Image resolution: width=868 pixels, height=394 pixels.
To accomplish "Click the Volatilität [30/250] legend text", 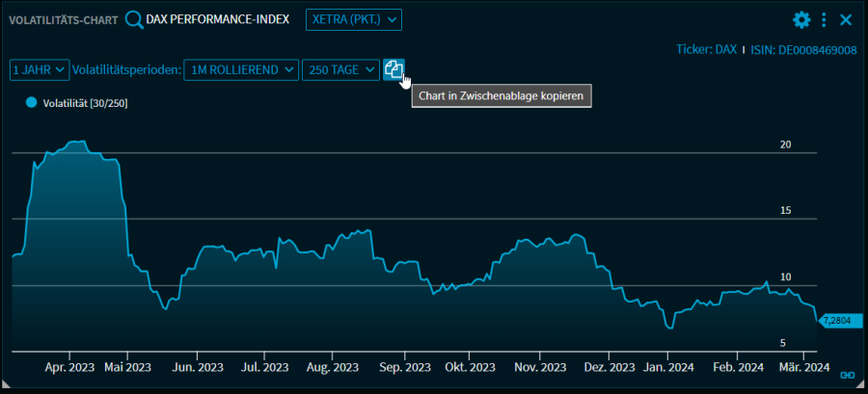I will point(86,102).
